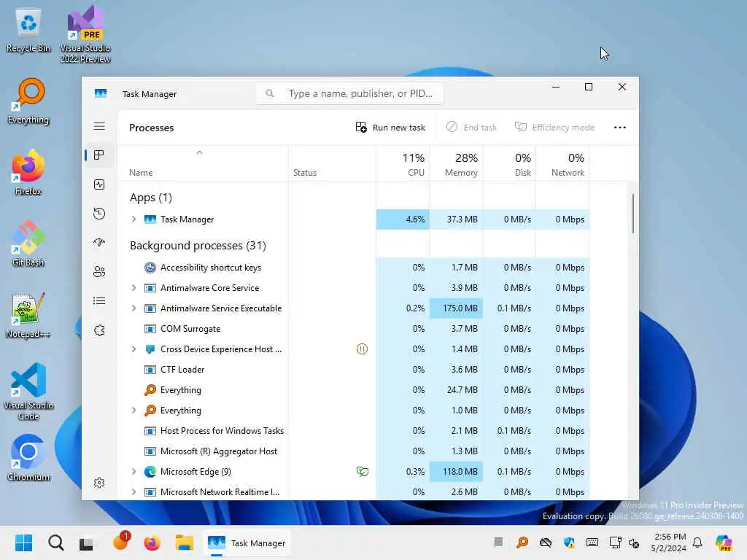Open clock and date flyout in taskbar
This screenshot has width=747, height=560.
pos(669,542)
